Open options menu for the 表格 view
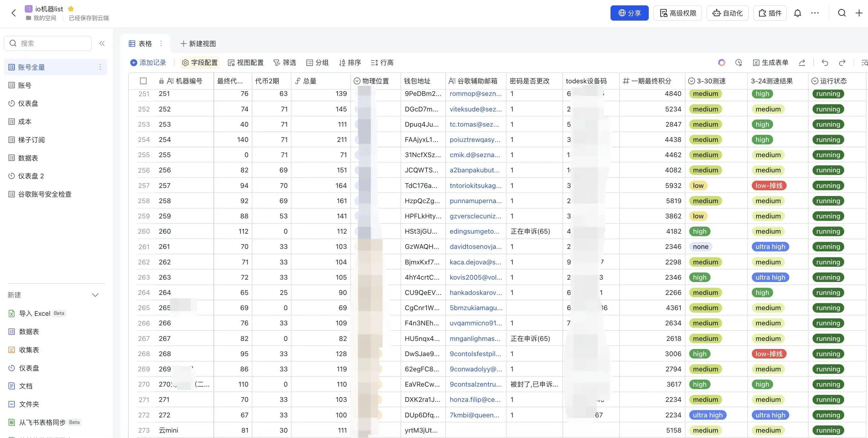The image size is (868, 438). click(161, 43)
